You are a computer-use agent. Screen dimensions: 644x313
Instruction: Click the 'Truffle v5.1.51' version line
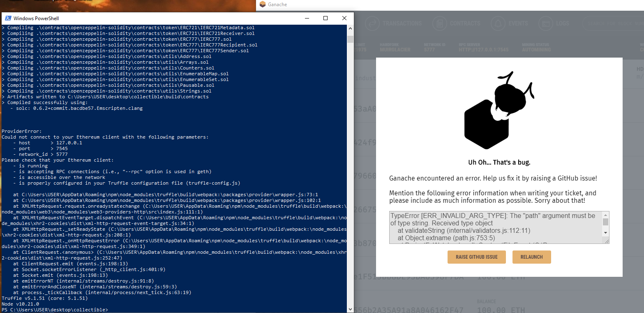point(44,298)
